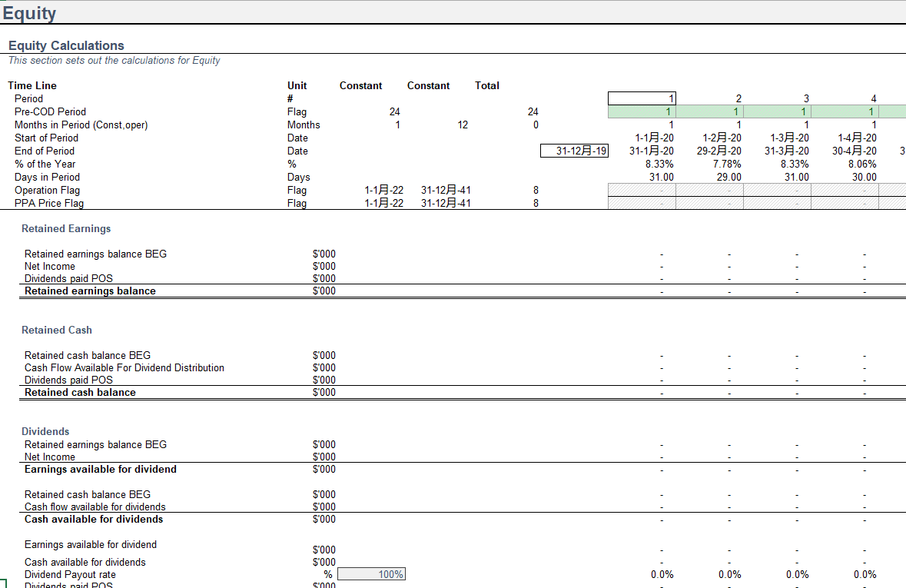Click the Months in Period value 12
906x588 pixels.
point(462,125)
